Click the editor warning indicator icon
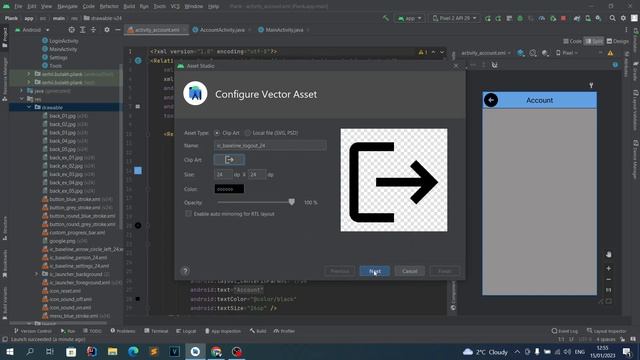640x360 pixels. (423, 52)
